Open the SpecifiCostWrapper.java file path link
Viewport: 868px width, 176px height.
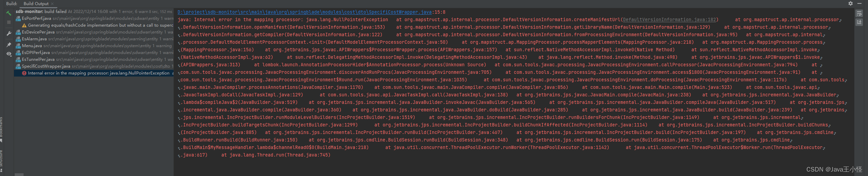pyautogui.click(x=304, y=12)
